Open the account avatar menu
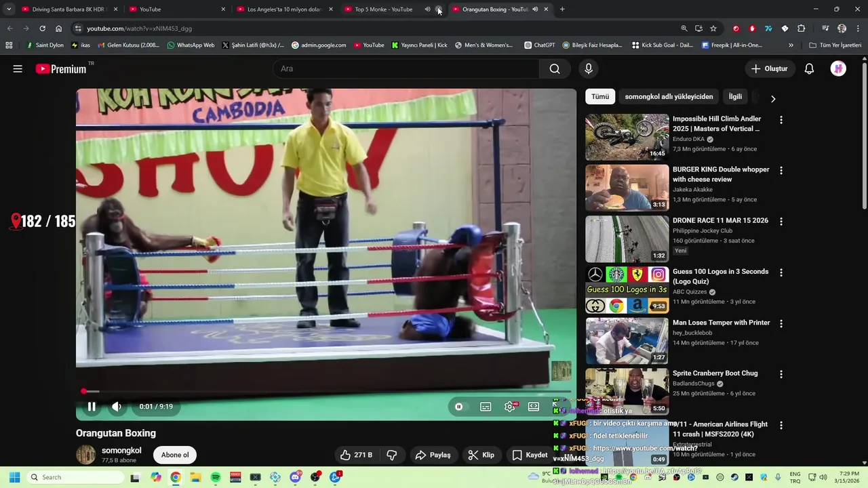The height and width of the screenshot is (488, 868). [838, 68]
